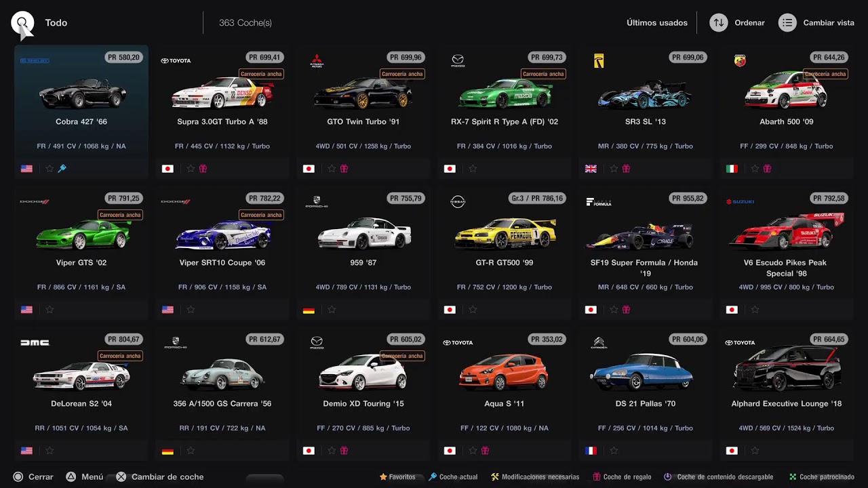Select the GT-R GT500 '99 car thumbnail
The width and height of the screenshot is (868, 488).
[x=505, y=234]
